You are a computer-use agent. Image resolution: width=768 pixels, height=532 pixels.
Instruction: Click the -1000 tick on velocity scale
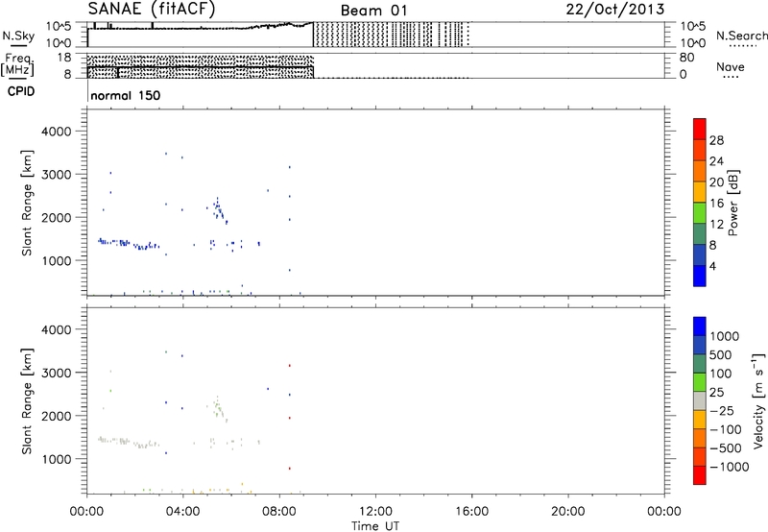729,467
